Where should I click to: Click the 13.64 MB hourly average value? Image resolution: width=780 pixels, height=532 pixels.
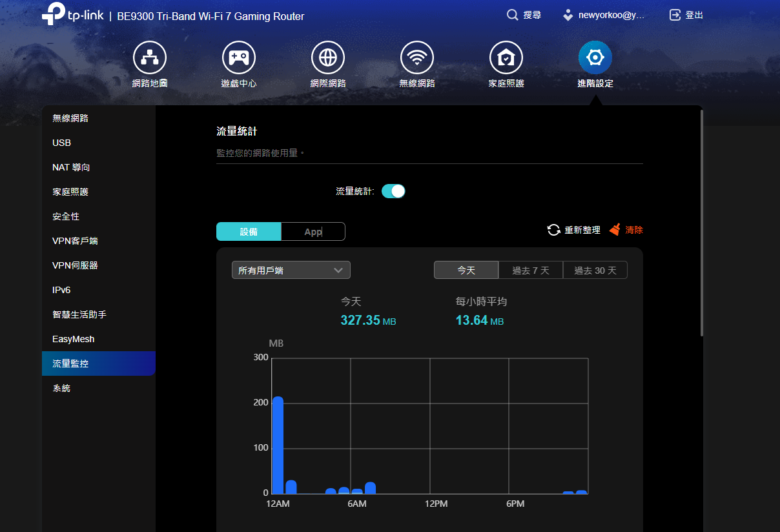pyautogui.click(x=479, y=320)
